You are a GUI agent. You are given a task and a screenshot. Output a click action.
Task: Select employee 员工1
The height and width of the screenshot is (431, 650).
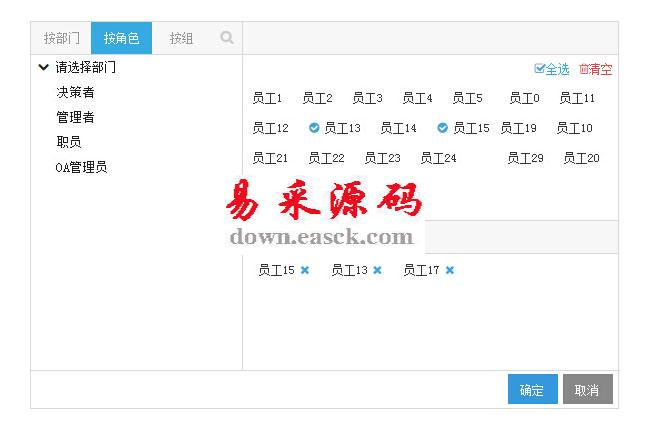point(267,98)
